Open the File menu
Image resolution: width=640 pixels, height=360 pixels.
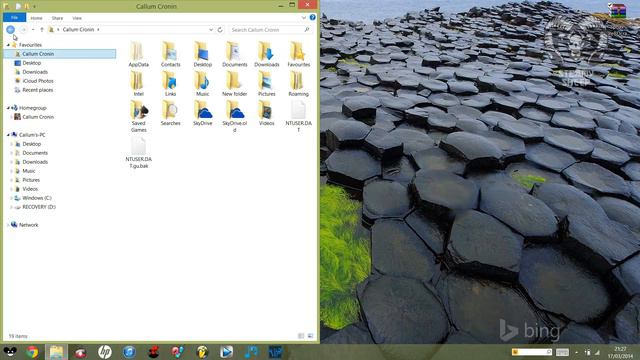point(14,18)
